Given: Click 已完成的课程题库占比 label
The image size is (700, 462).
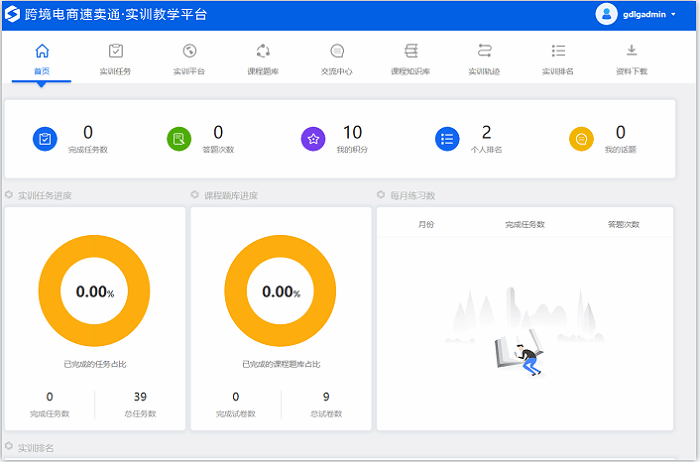Looking at the screenshot, I should click(281, 364).
